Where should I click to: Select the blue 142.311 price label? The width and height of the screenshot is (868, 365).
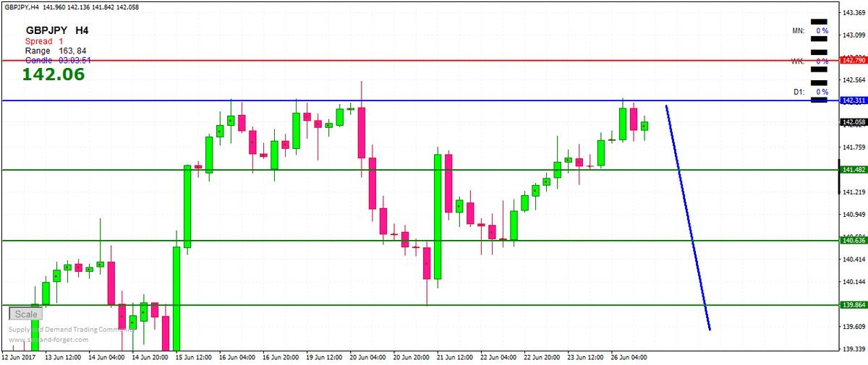pos(853,100)
